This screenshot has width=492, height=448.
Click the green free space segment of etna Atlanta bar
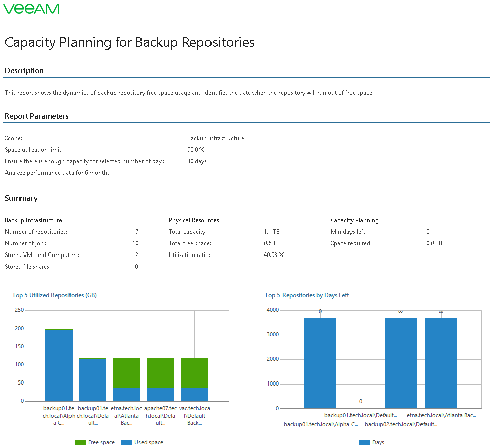(x=126, y=372)
